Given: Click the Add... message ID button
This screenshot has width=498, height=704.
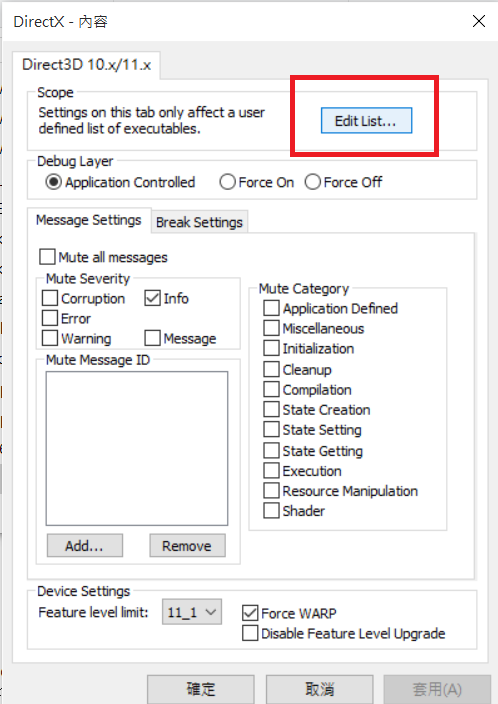Looking at the screenshot, I should 85,546.
